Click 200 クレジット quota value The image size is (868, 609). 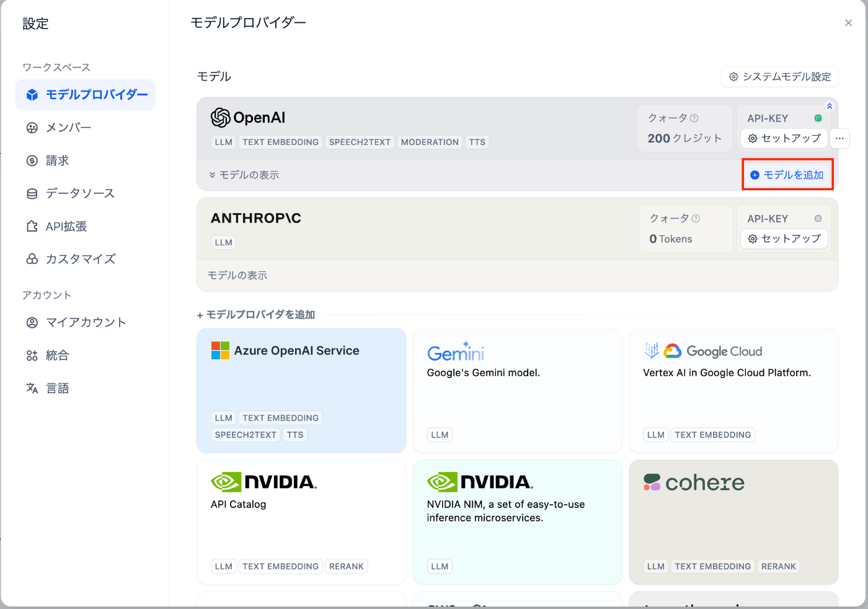click(x=684, y=138)
